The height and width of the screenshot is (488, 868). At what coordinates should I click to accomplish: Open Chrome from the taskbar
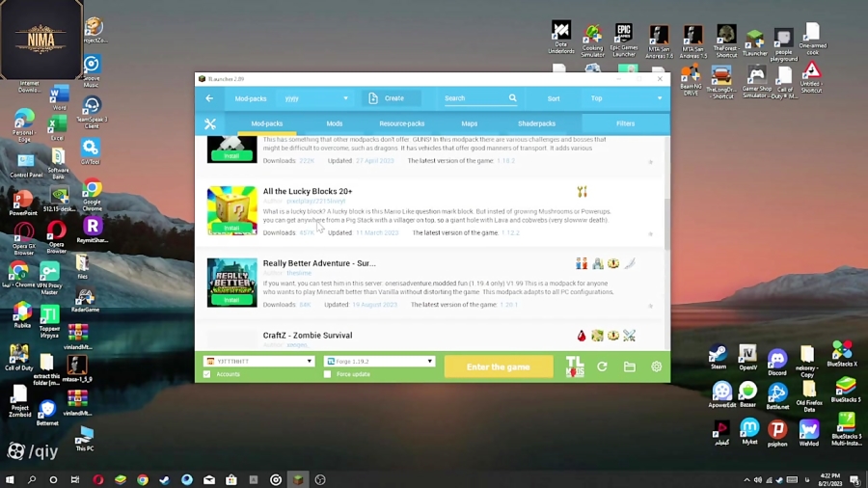coord(143,479)
